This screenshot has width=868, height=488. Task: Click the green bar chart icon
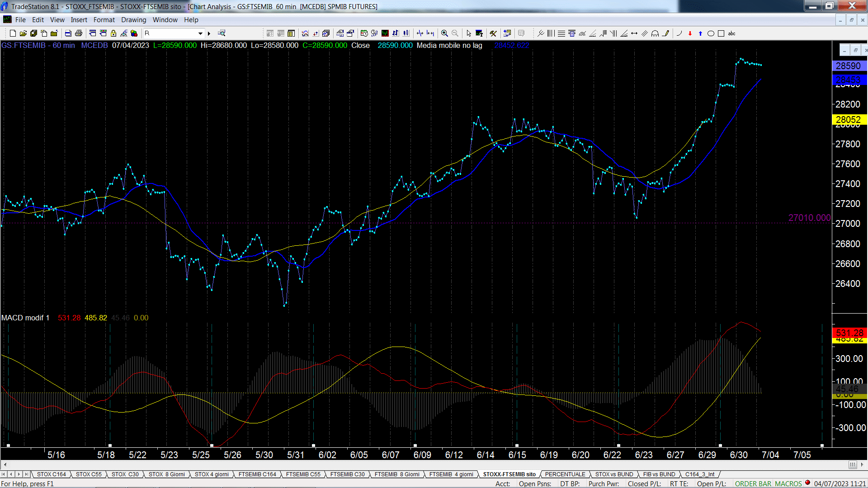385,33
